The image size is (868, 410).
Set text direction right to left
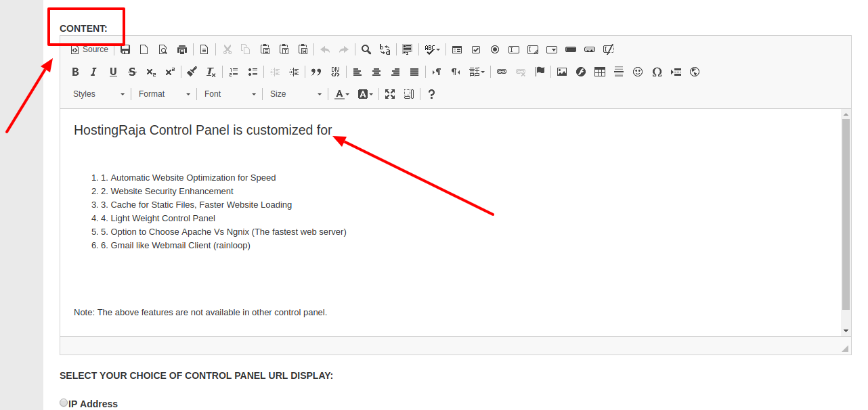click(x=456, y=72)
